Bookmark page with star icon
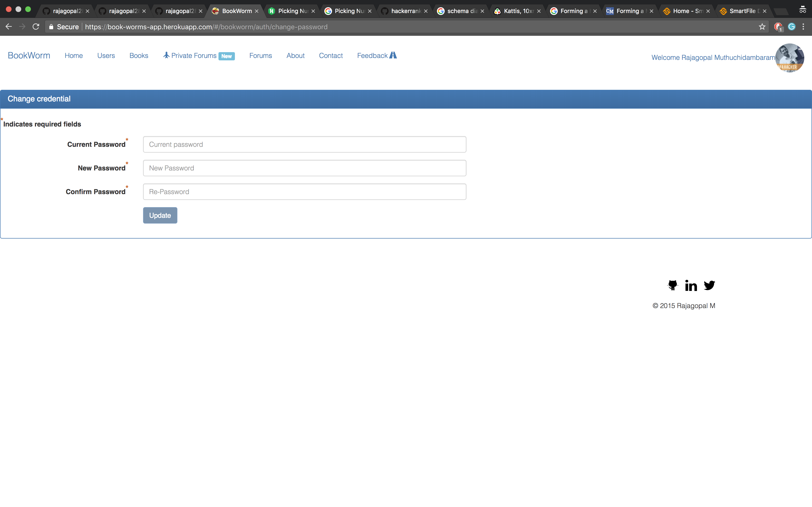Viewport: 812px width, 507px height. pyautogui.click(x=762, y=27)
